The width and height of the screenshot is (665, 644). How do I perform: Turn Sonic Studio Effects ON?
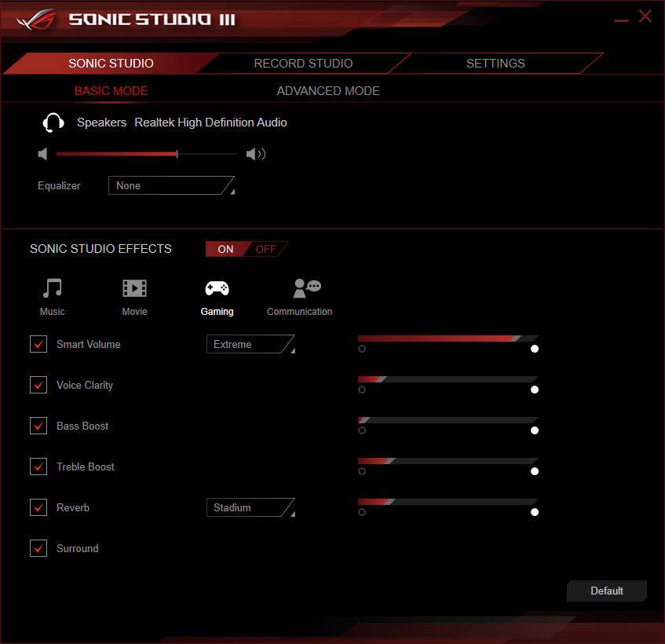[225, 249]
